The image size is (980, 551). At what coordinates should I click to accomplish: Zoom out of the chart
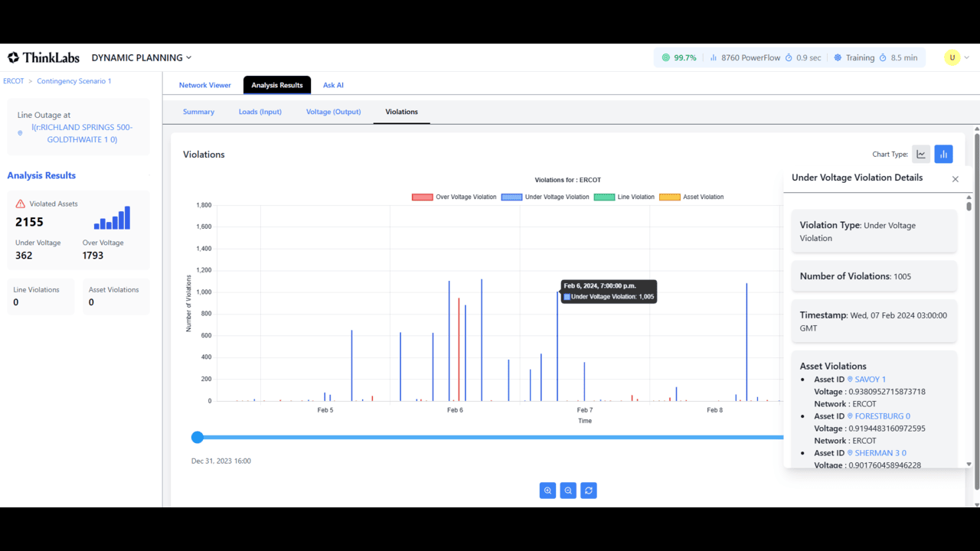coord(568,491)
